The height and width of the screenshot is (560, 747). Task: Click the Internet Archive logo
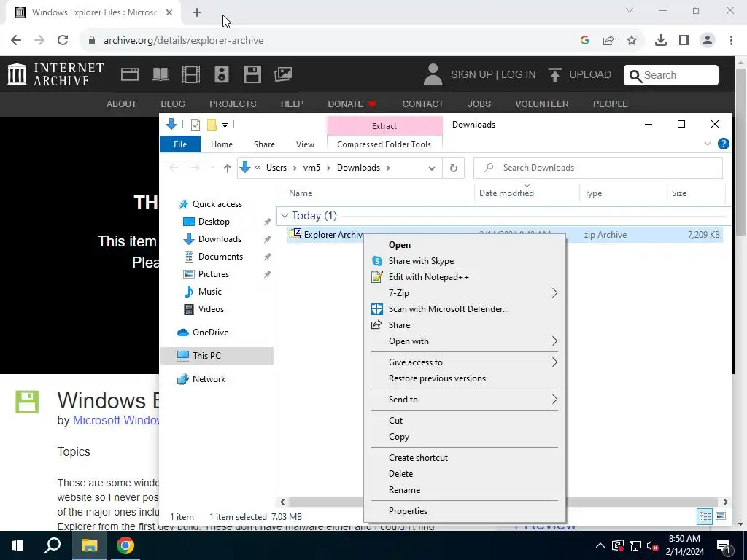[55, 74]
